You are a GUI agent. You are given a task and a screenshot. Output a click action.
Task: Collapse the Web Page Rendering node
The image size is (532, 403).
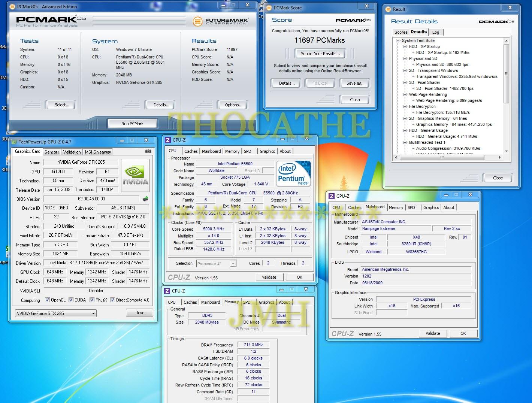pyautogui.click(x=405, y=94)
